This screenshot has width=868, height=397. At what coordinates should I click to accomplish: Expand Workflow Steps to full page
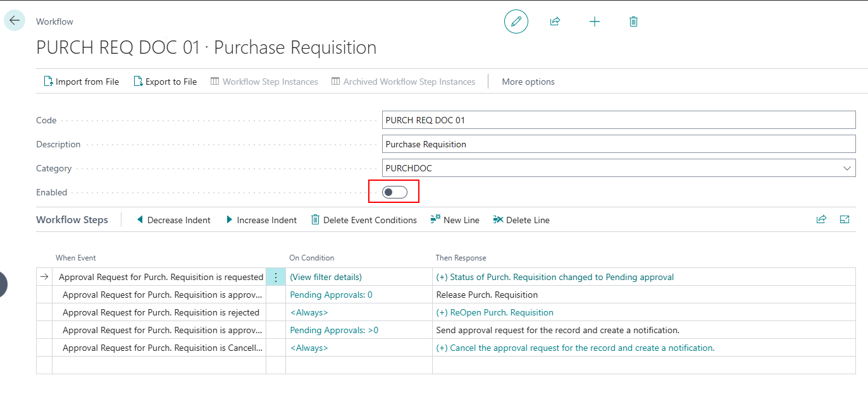[844, 219]
